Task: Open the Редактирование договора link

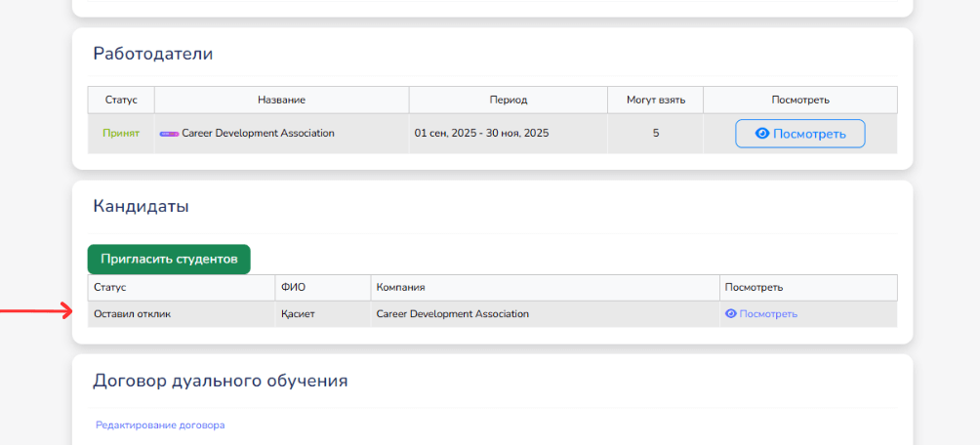Action: pyautogui.click(x=160, y=425)
